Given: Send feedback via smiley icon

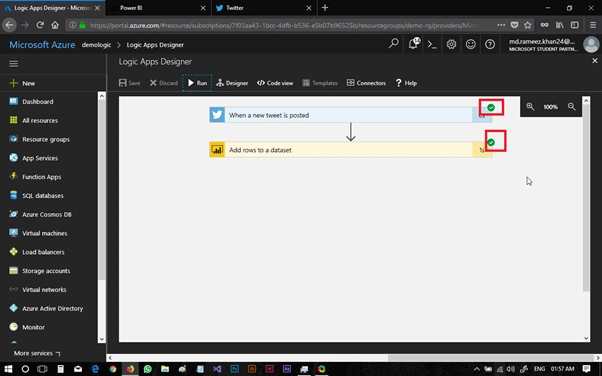Looking at the screenshot, I should point(471,44).
